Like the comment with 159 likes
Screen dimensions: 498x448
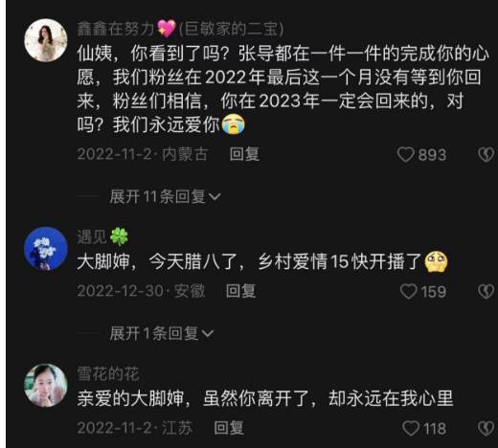pos(409,291)
